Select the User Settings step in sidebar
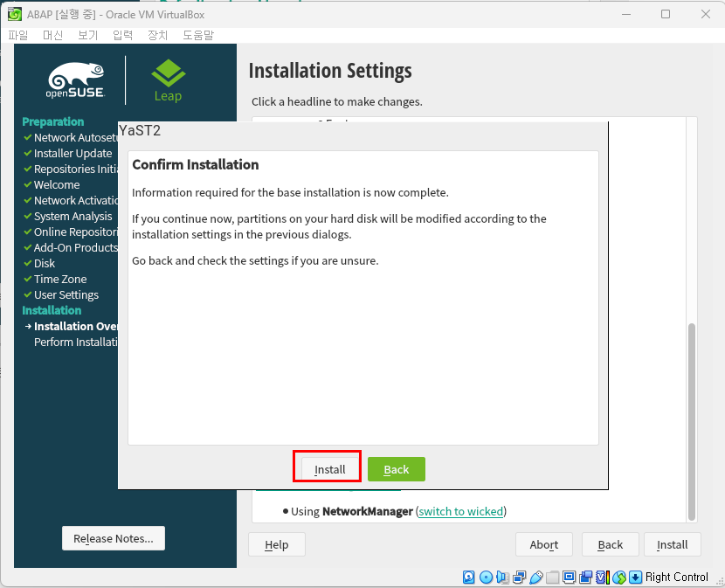This screenshot has height=588, width=725. tap(66, 294)
